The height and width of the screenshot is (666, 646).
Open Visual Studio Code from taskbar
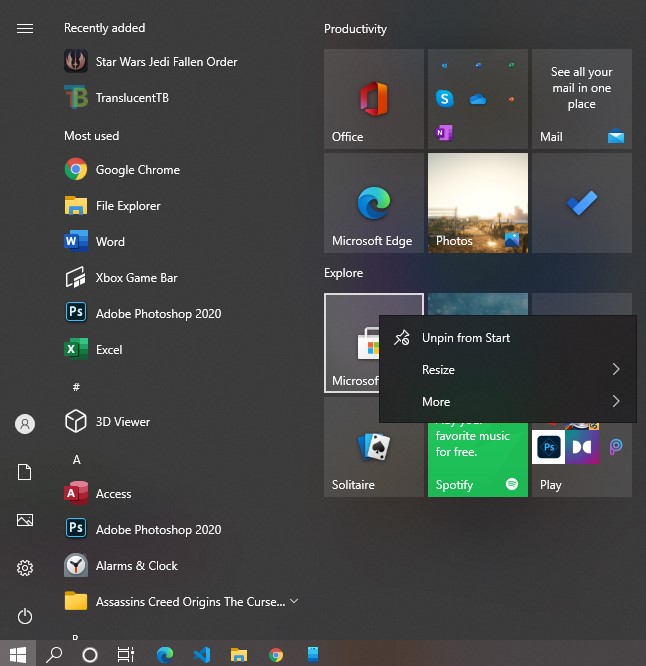(x=202, y=655)
